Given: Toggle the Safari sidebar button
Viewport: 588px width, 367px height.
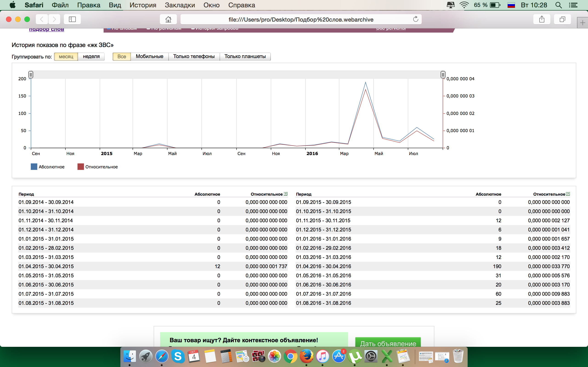Looking at the screenshot, I should 72,19.
